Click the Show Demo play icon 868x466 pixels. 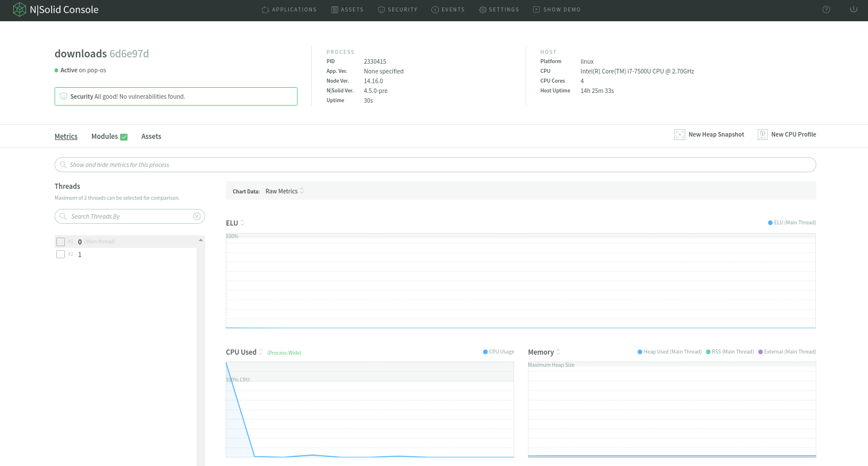point(537,10)
